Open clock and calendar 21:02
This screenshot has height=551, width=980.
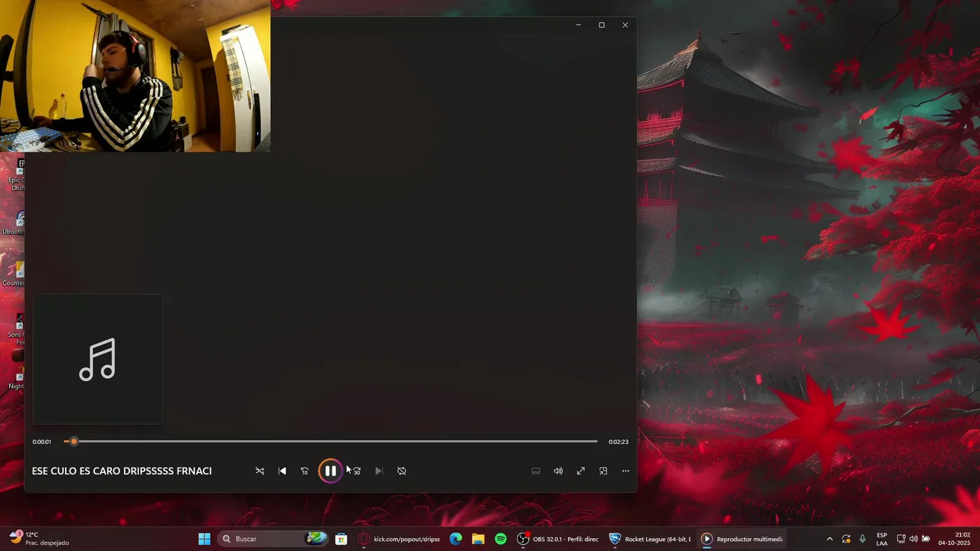(955, 539)
